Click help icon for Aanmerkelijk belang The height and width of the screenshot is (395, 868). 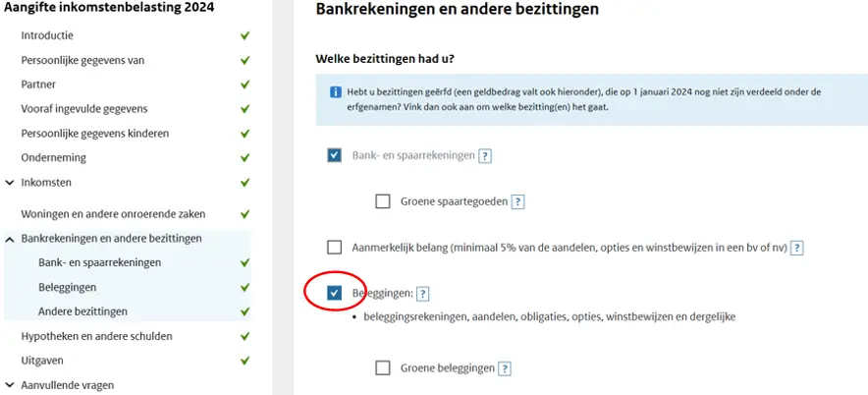796,249
